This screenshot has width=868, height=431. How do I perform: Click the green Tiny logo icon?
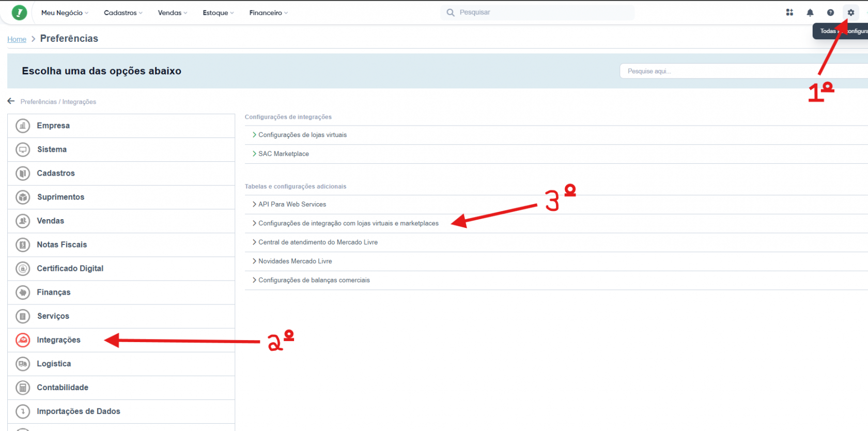point(19,12)
